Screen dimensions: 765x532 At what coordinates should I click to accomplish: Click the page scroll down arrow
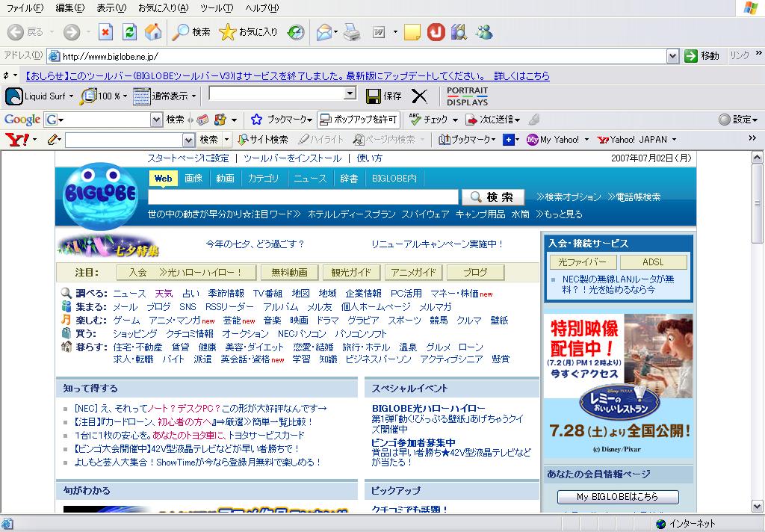click(757, 506)
